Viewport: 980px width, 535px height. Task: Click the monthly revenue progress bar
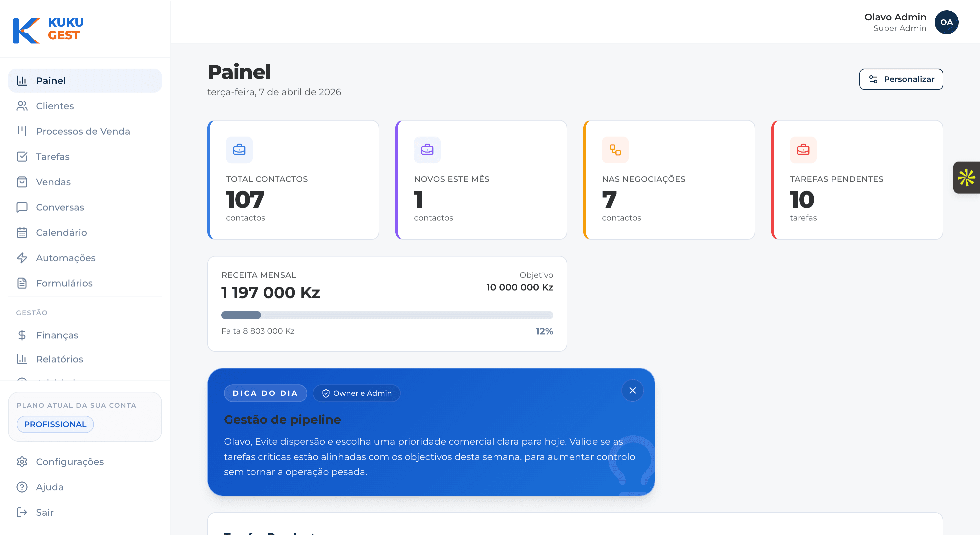click(x=387, y=315)
